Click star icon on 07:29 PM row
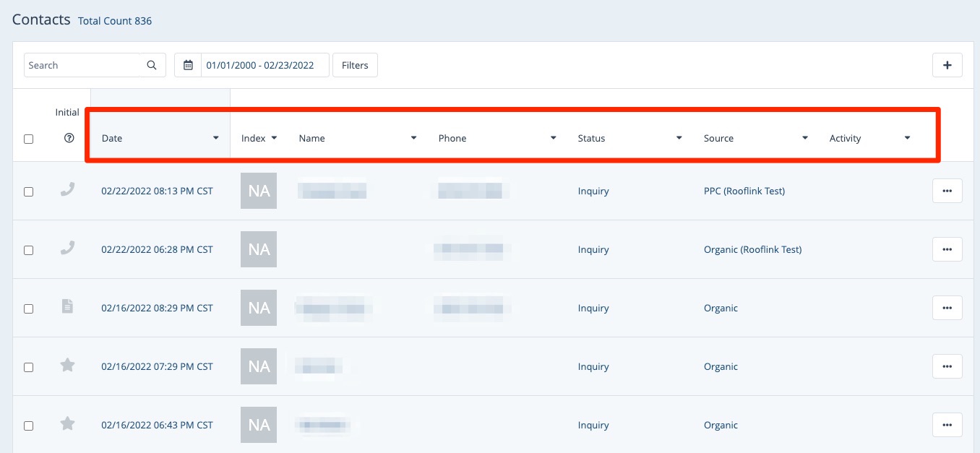The height and width of the screenshot is (453, 980). point(67,366)
